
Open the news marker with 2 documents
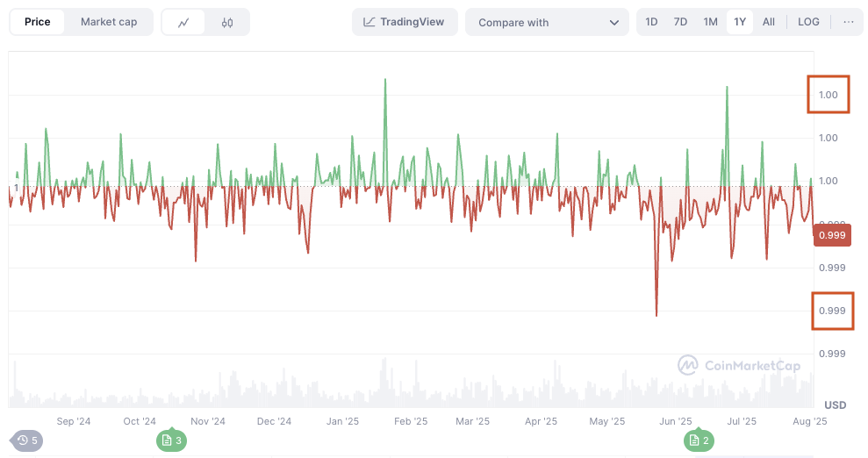[x=699, y=440]
